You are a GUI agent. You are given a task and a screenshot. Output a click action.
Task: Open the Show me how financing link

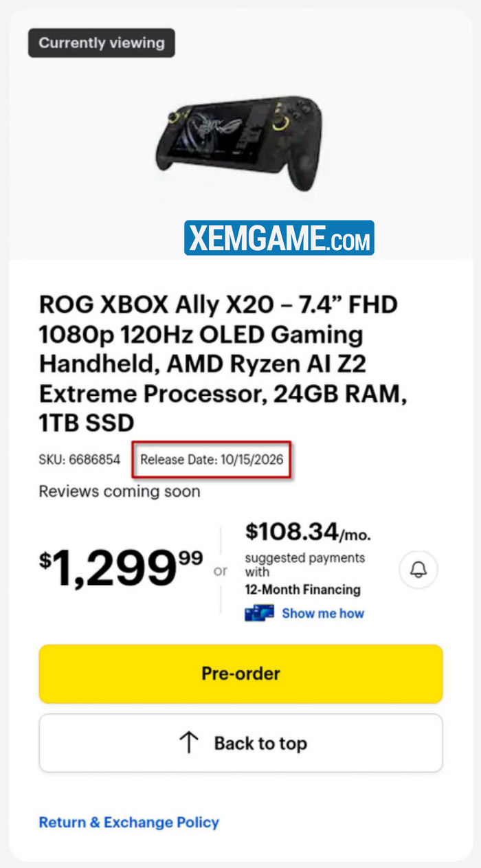coord(323,613)
